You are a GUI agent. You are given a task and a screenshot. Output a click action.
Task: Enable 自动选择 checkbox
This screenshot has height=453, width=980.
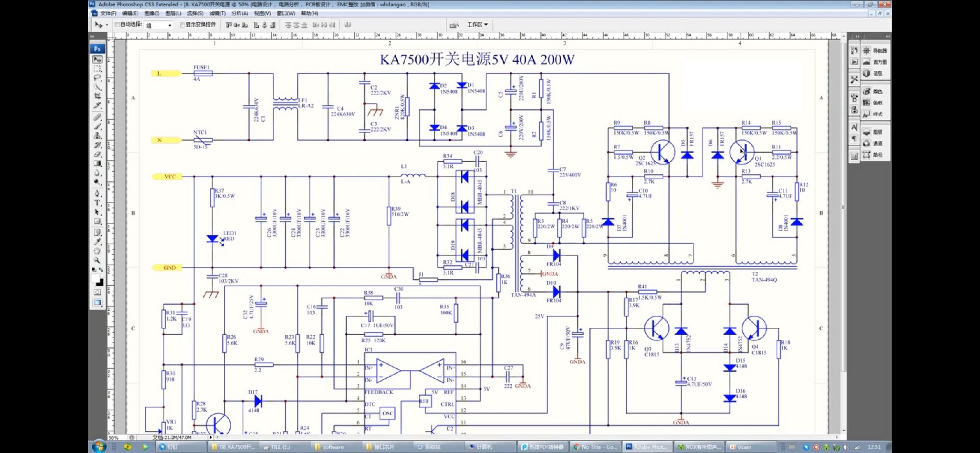click(117, 25)
